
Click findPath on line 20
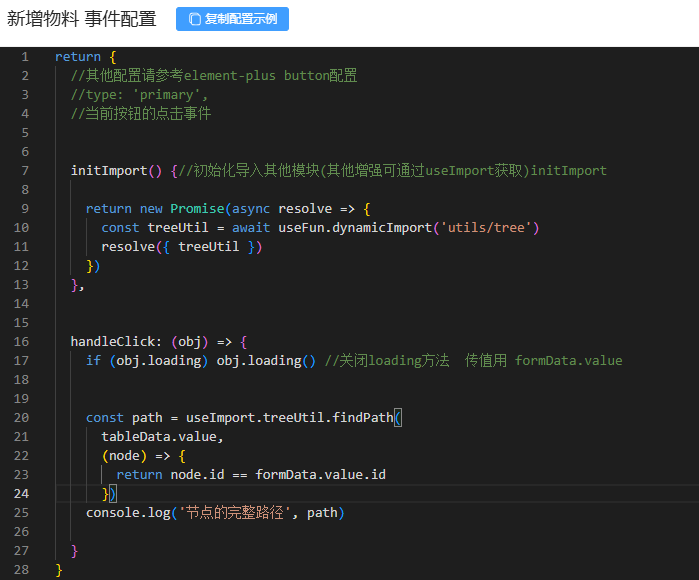[363, 417]
